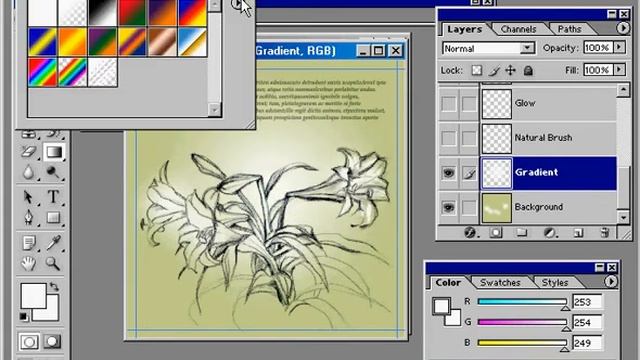Open the gradient picker flyout menu

(236, 4)
